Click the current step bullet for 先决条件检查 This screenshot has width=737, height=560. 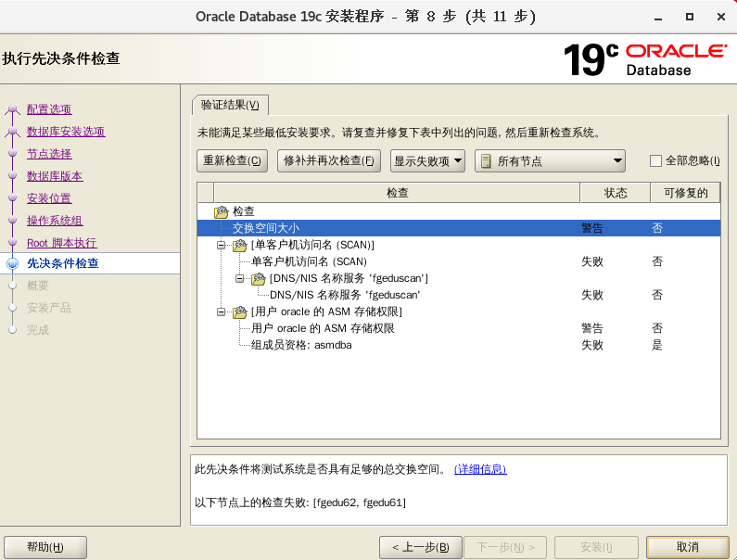point(13,263)
